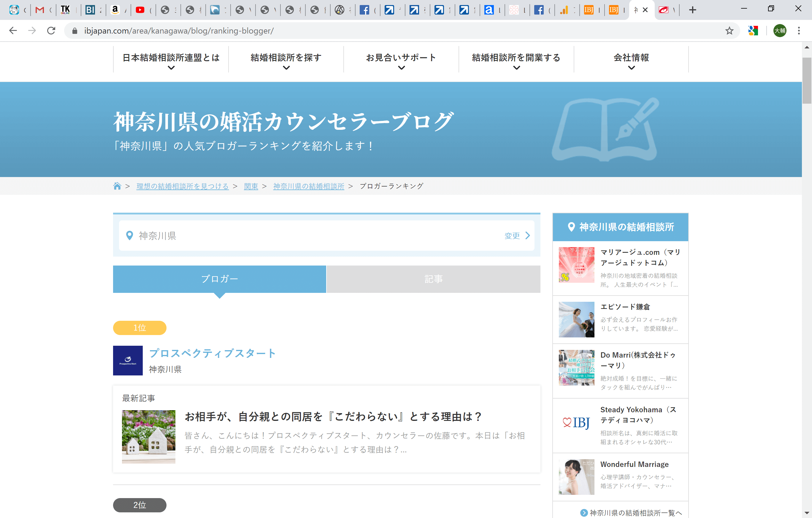Viewport: 812px width, 518px height.
Task: Open エピソード鎌倉 agency listing
Action: coord(621,320)
